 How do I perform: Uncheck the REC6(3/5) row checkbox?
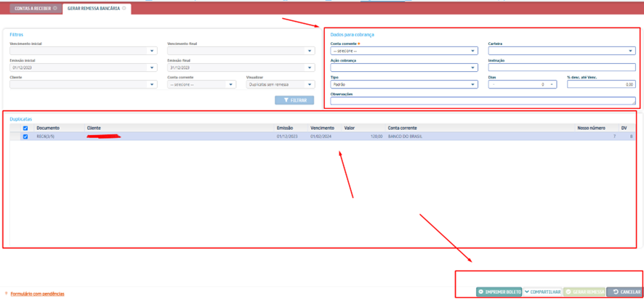point(25,136)
